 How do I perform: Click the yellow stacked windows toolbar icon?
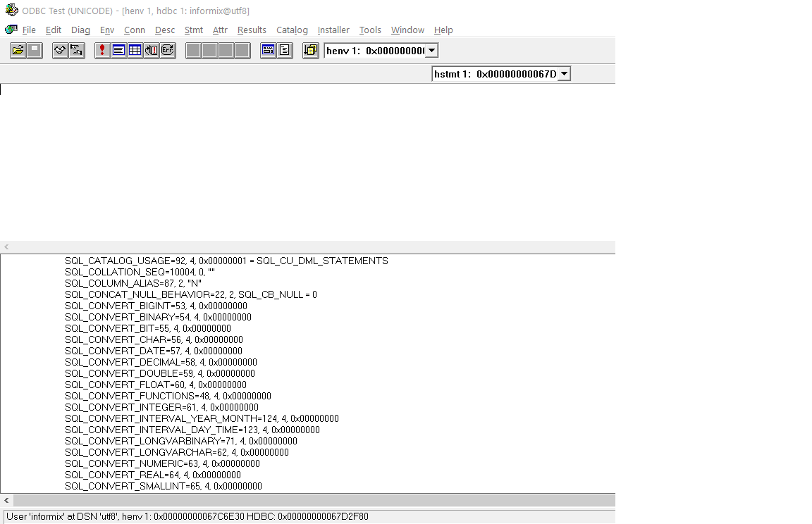pyautogui.click(x=311, y=51)
